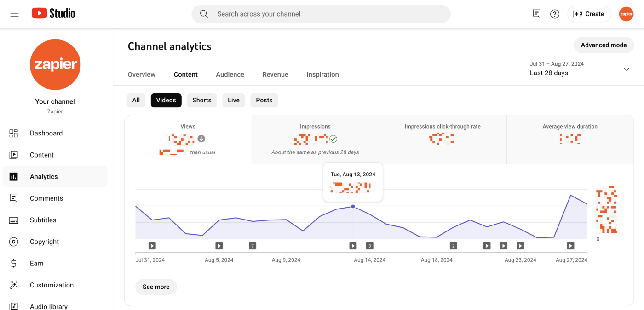
Task: Open the Help question mark icon
Action: pyautogui.click(x=555, y=14)
